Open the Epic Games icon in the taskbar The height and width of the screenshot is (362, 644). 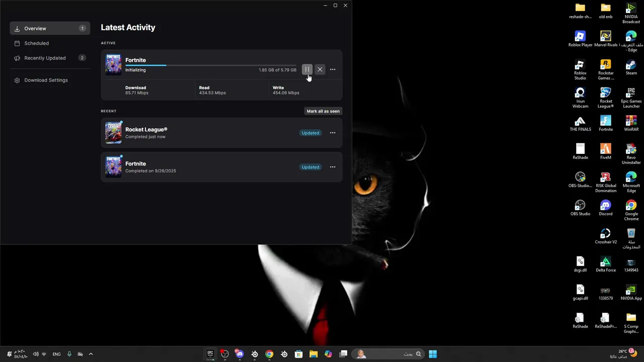(210, 354)
